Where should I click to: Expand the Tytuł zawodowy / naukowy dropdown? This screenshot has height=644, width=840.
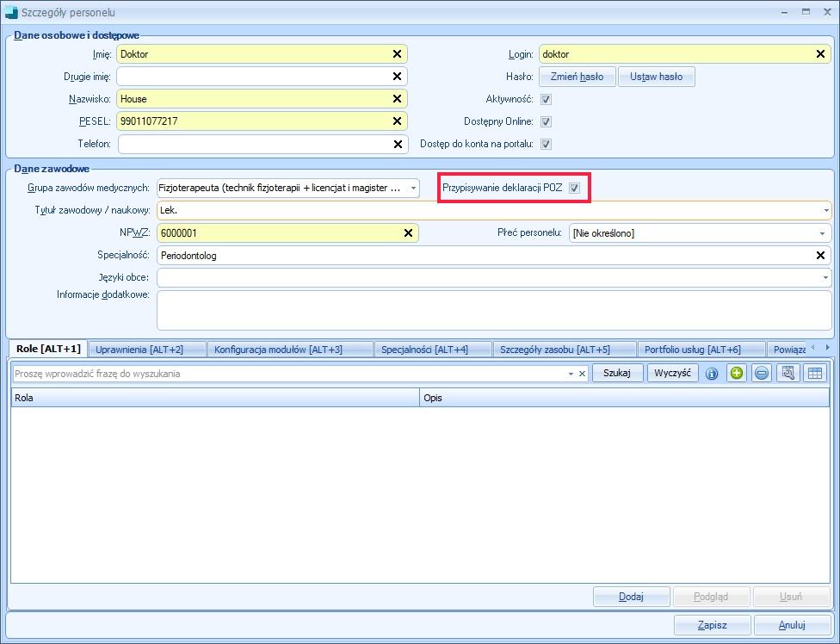coord(826,211)
